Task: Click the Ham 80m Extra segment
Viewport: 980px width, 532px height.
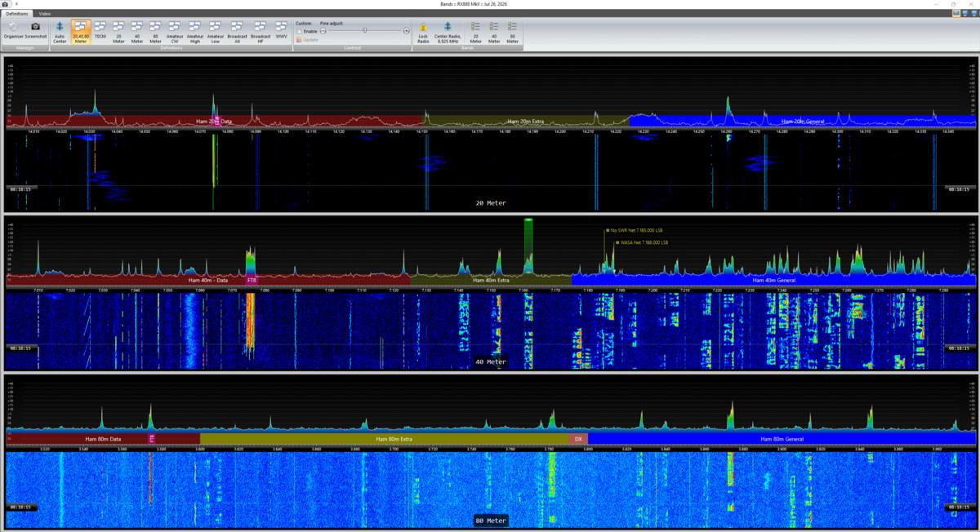Action: pos(394,439)
